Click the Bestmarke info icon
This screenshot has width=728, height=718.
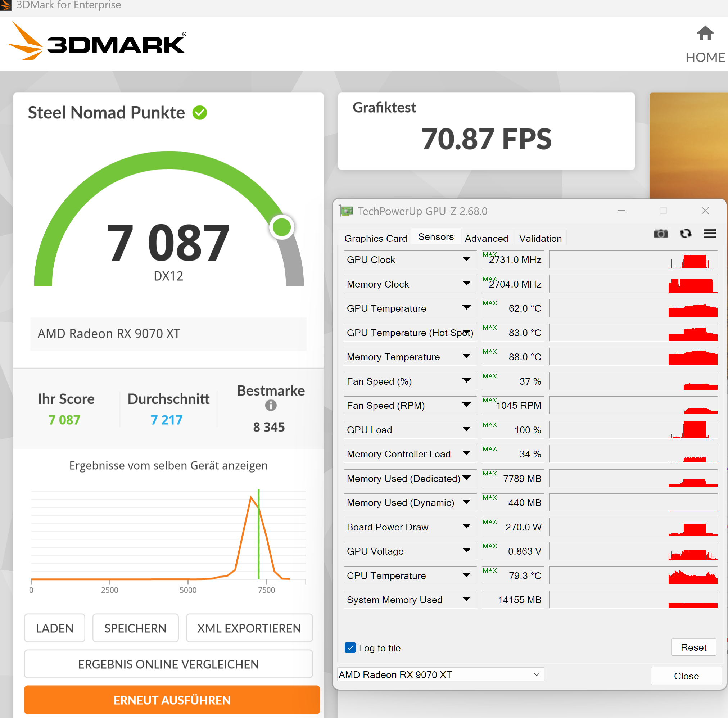[271, 406]
